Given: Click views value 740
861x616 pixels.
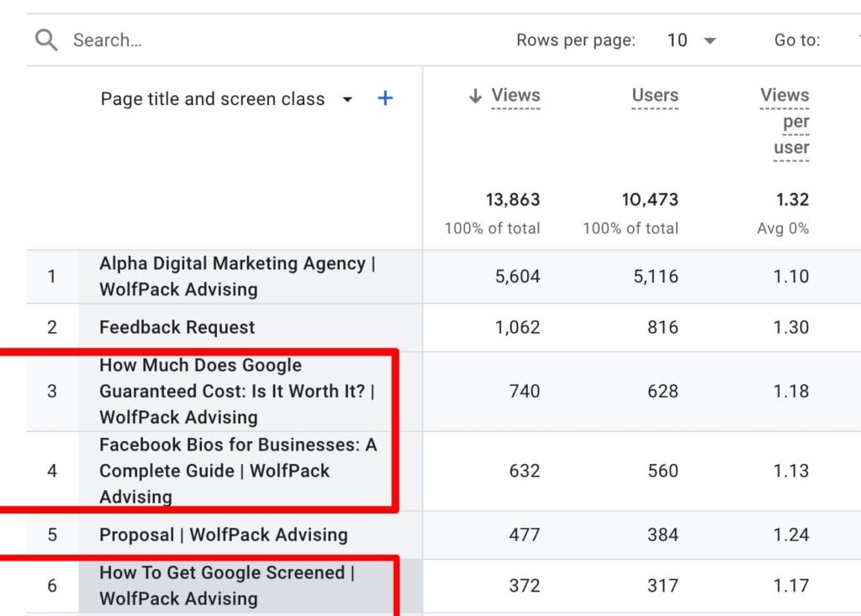Looking at the screenshot, I should [525, 391].
